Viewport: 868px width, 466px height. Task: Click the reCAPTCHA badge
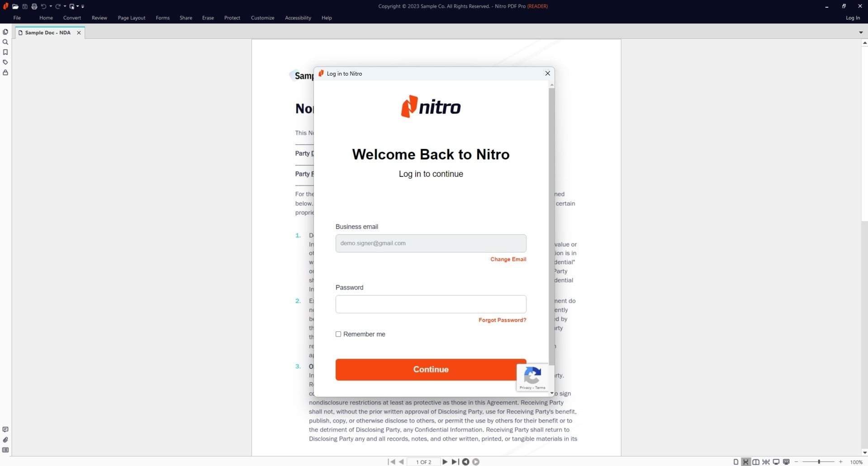(x=532, y=377)
